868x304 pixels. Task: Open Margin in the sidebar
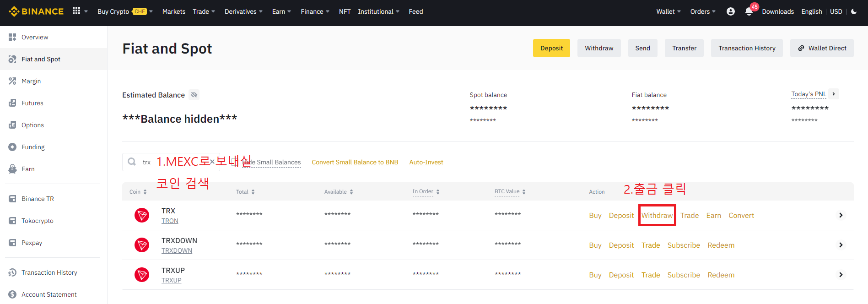coord(54,81)
